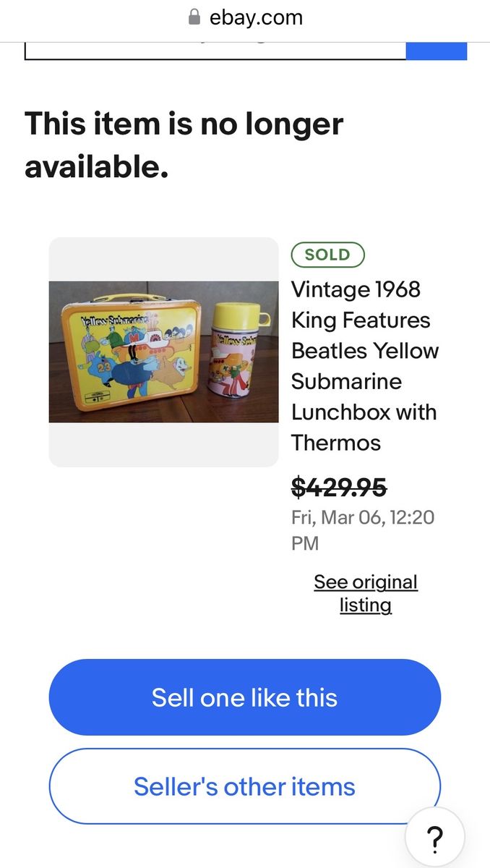Open the Vintage 1968 Beatles Lunchbox title
This screenshot has width=490, height=868.
point(364,366)
